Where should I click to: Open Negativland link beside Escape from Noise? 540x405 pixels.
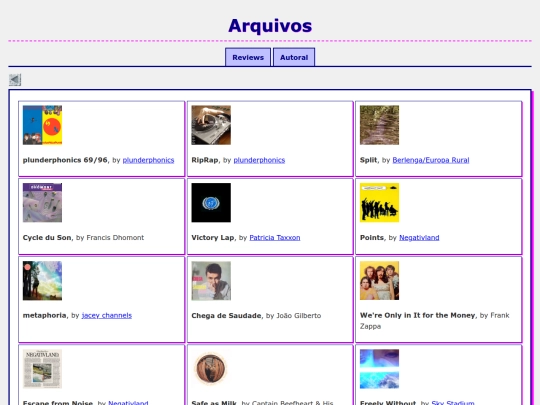pos(128,402)
